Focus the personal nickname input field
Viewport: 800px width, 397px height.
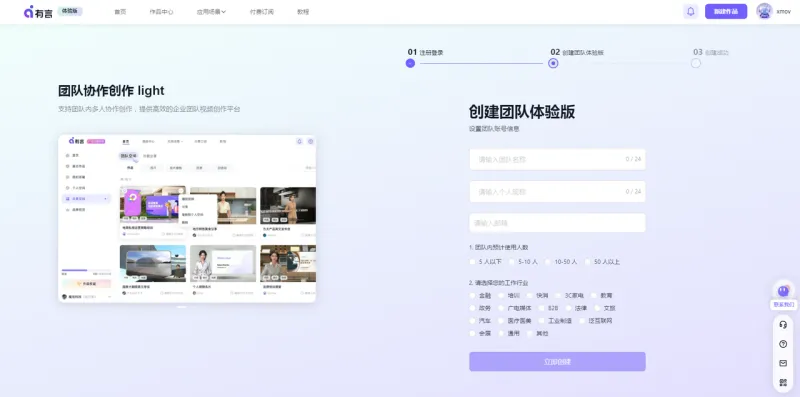click(x=557, y=191)
